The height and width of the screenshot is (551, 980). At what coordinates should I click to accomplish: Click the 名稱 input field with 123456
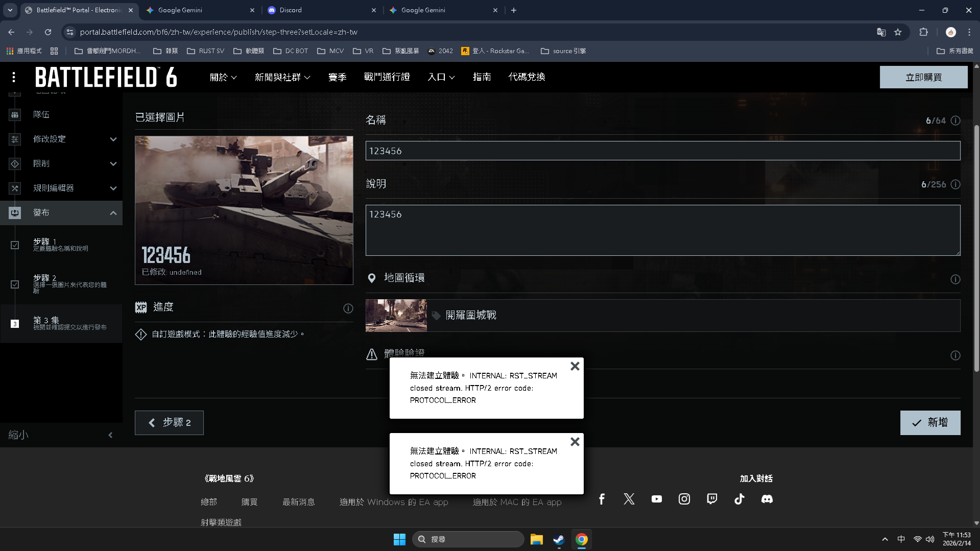click(x=663, y=151)
